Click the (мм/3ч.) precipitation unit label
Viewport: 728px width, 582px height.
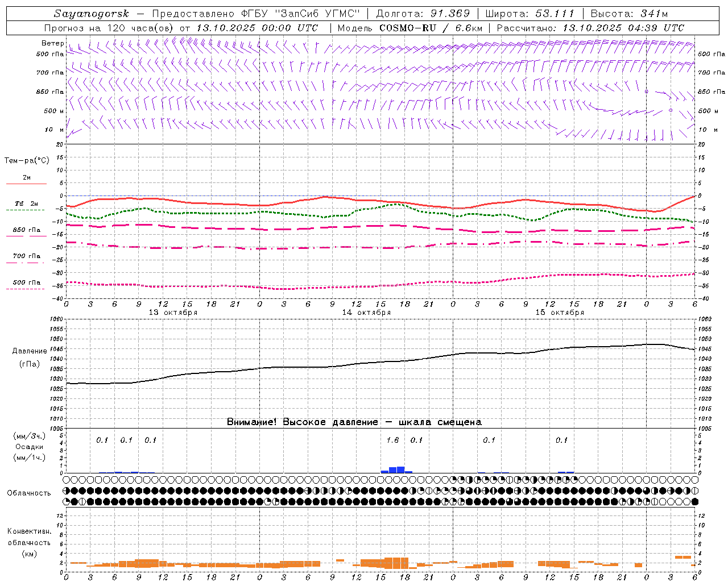pos(30,436)
